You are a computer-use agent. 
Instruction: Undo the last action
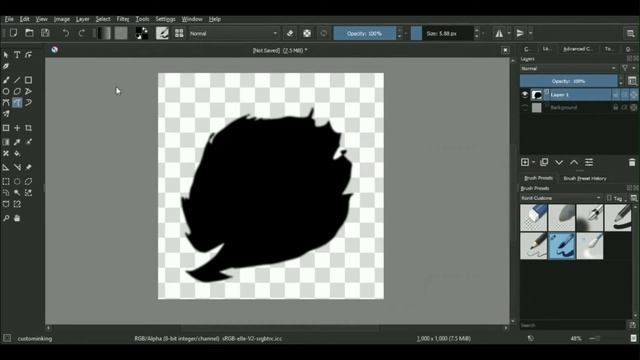pos(66,33)
